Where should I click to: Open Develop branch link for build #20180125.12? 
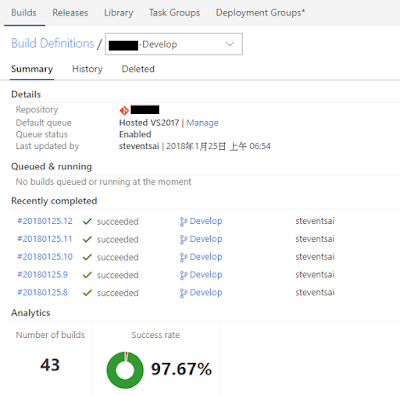[x=206, y=221]
